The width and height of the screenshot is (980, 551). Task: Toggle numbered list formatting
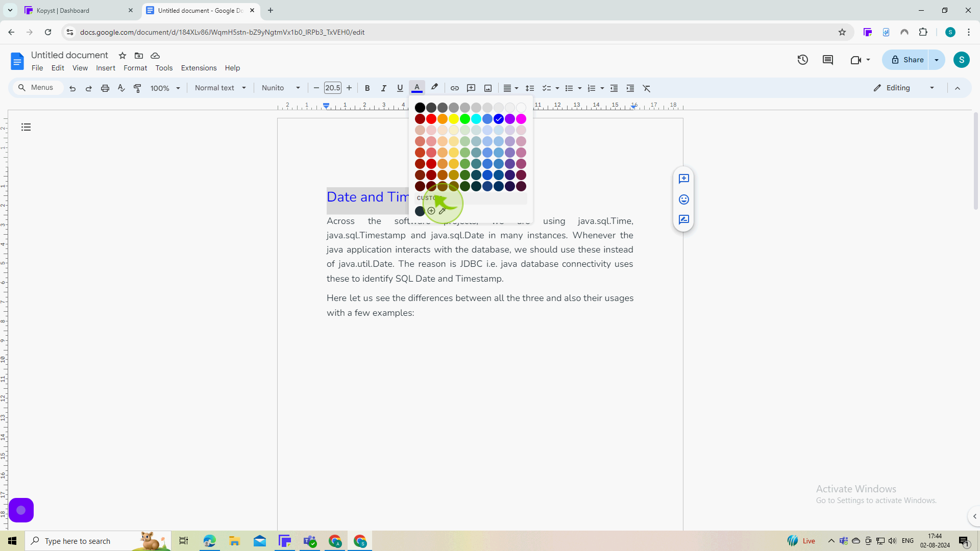pyautogui.click(x=592, y=88)
